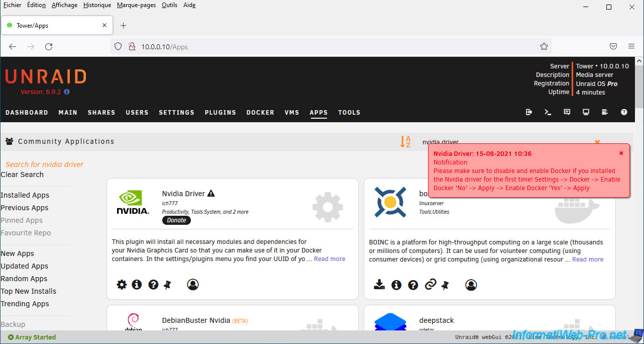Open Nvidia Driver settings gear icon
This screenshot has height=344, width=644.
[122, 285]
